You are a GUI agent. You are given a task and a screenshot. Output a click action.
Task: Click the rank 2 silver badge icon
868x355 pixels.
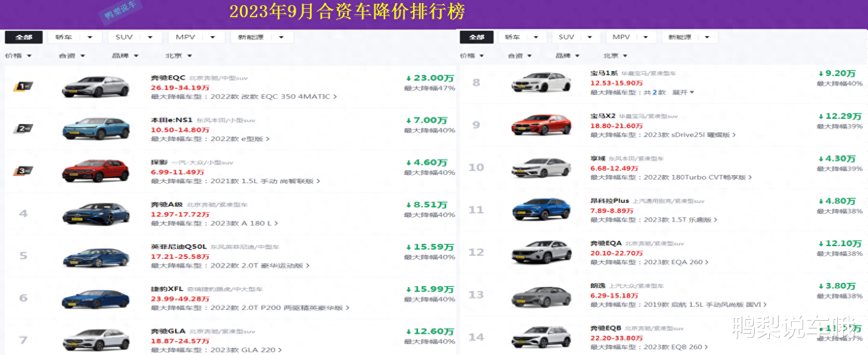(23, 128)
